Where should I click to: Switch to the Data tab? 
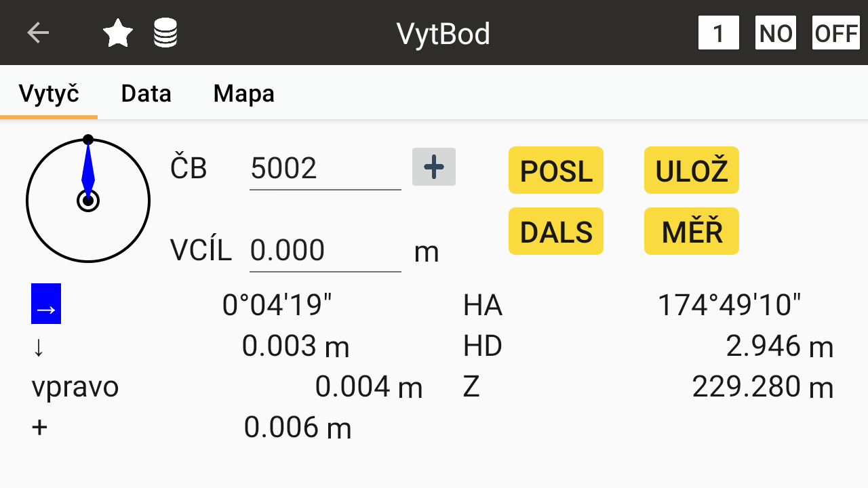click(x=146, y=94)
